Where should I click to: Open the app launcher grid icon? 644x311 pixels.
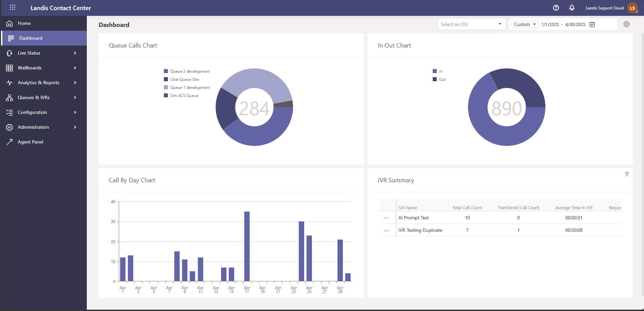click(12, 7)
